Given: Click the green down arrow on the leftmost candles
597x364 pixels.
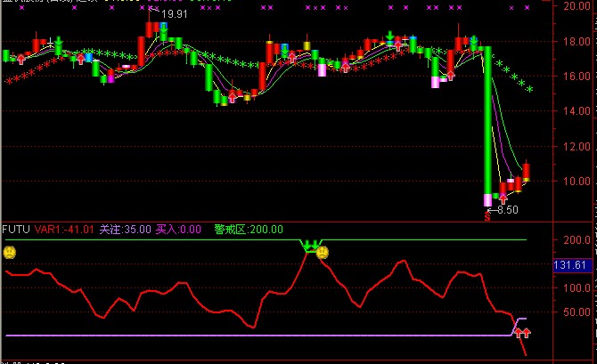Looking at the screenshot, I should (59, 42).
